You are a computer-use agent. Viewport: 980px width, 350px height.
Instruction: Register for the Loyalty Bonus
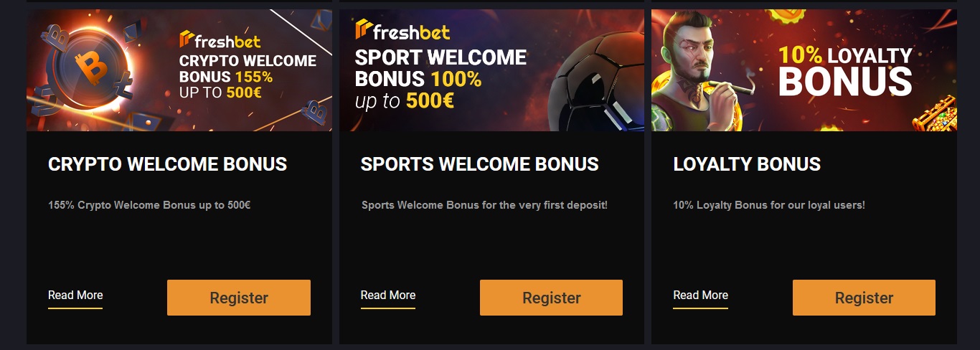864,298
